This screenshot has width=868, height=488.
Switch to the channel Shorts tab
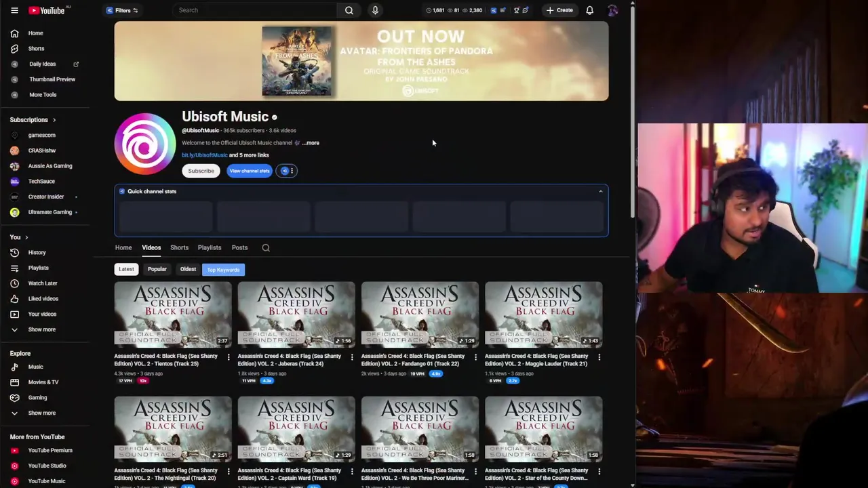pyautogui.click(x=179, y=248)
